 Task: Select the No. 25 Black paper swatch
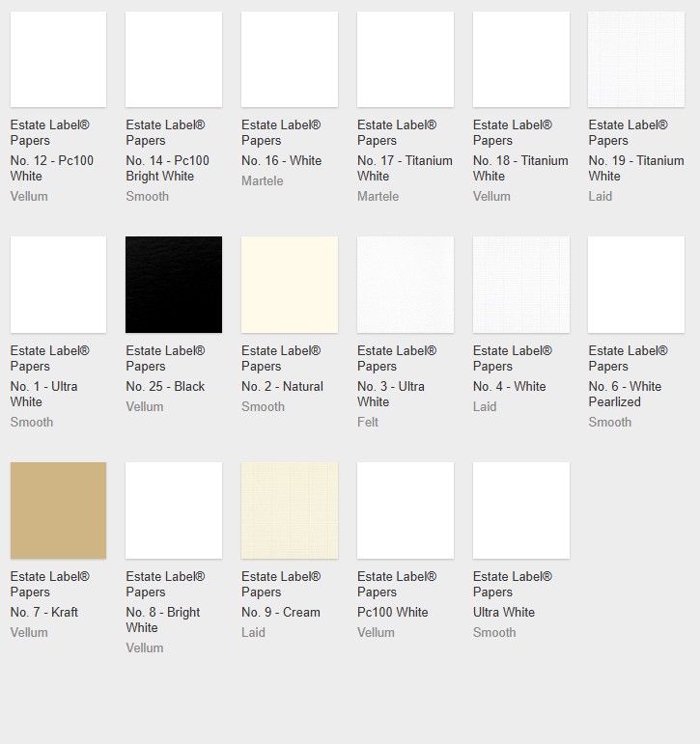pyautogui.click(x=174, y=285)
